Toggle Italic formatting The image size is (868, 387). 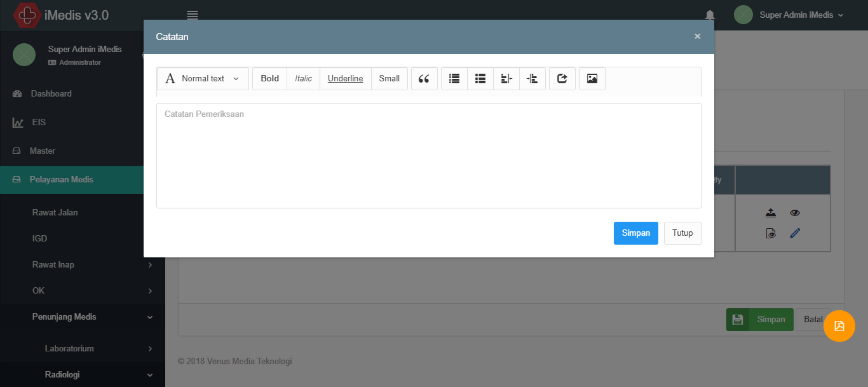[303, 79]
